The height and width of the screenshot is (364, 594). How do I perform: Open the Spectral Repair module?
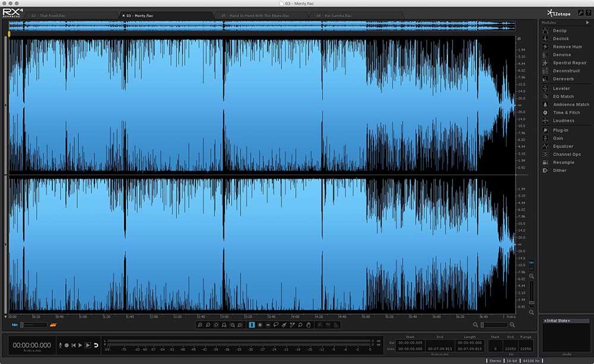(570, 63)
